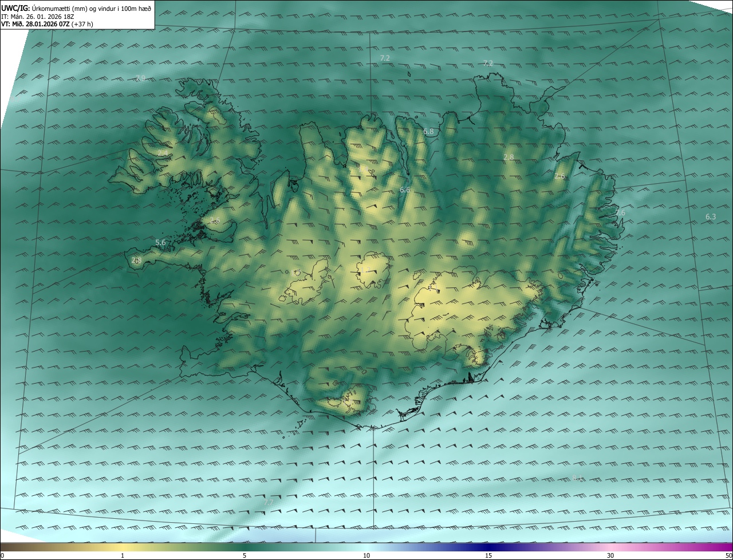Click the 7.7 value label south of Iceland

pos(269,503)
